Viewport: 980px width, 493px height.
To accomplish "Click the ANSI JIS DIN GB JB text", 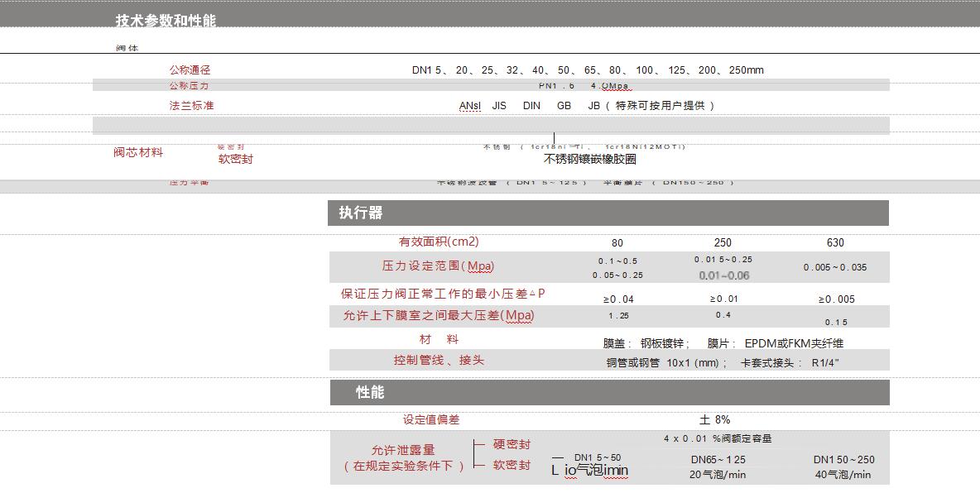I will point(586,106).
